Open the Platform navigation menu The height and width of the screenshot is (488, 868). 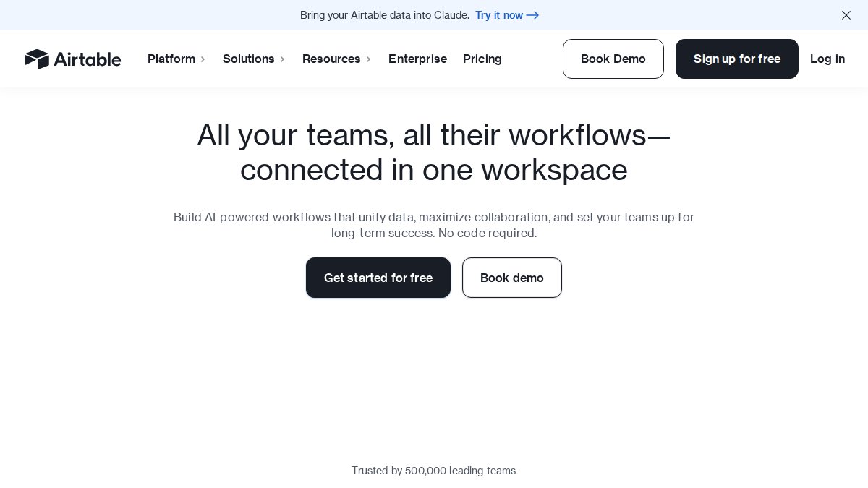[x=171, y=59]
